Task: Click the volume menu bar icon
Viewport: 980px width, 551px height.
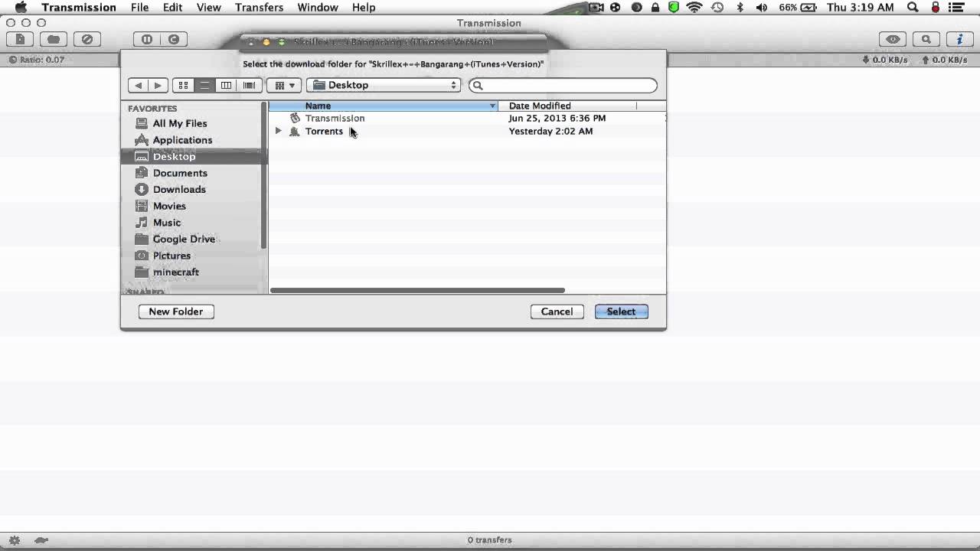Action: 762,8
